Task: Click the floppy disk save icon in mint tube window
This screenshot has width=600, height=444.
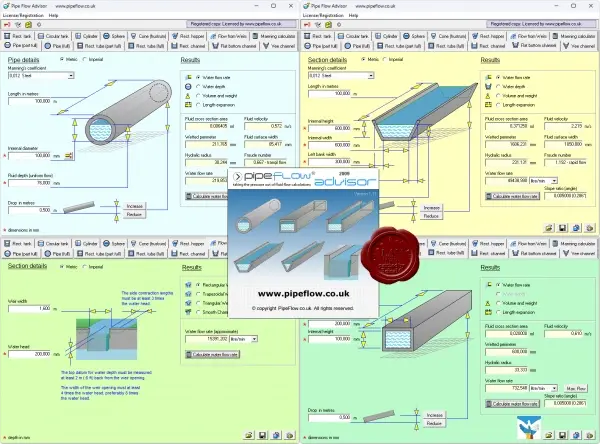Action: (562, 435)
